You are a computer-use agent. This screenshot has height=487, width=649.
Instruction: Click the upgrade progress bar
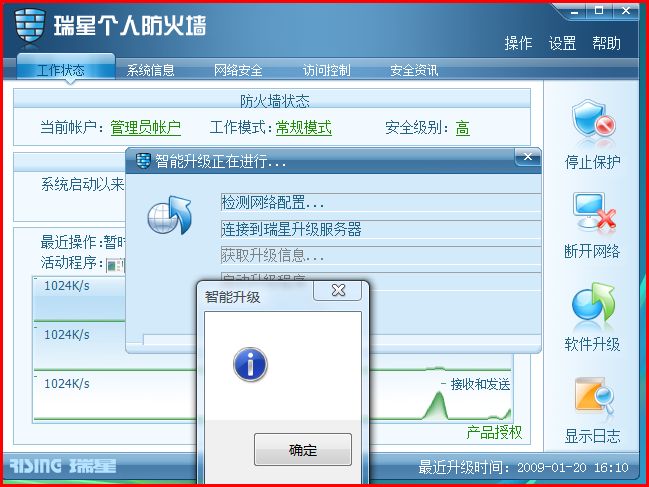342,340
